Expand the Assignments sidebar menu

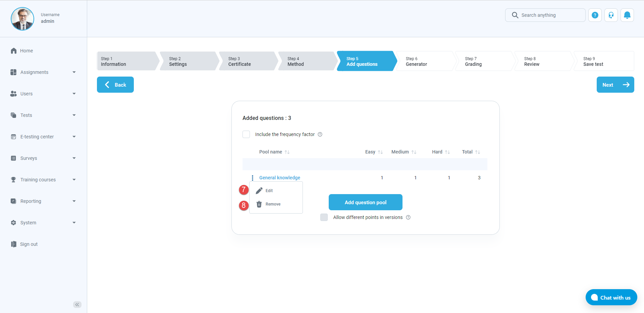(x=74, y=72)
